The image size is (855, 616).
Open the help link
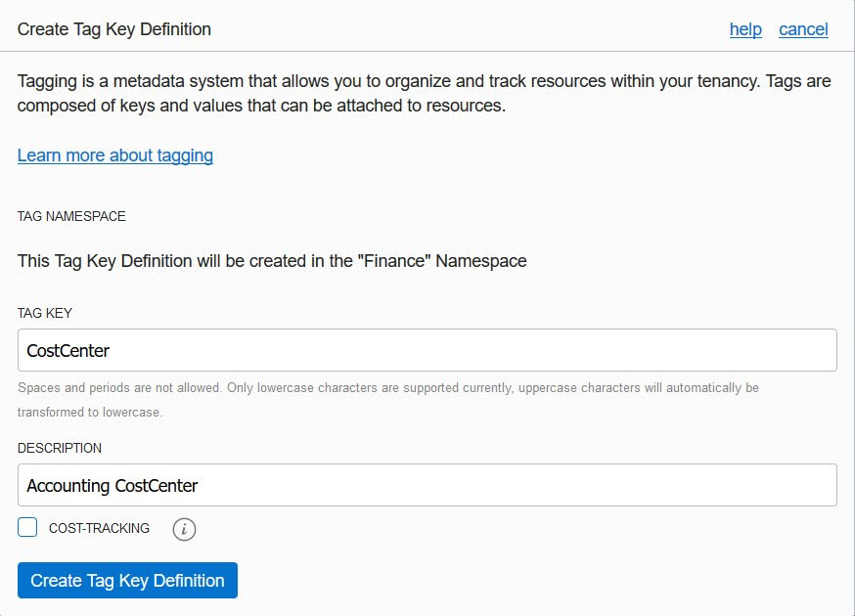click(x=744, y=29)
